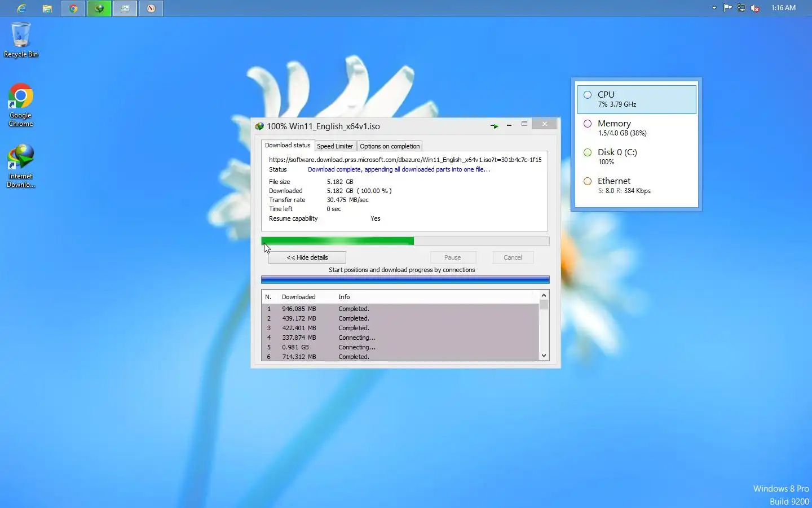Click the Pause button
812x508 pixels.
click(x=453, y=257)
